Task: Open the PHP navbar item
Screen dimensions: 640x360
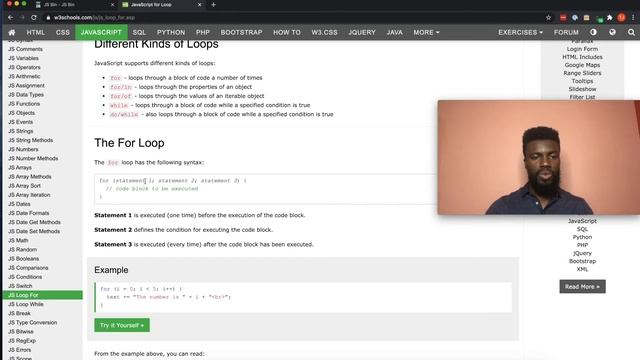Action: point(202,32)
